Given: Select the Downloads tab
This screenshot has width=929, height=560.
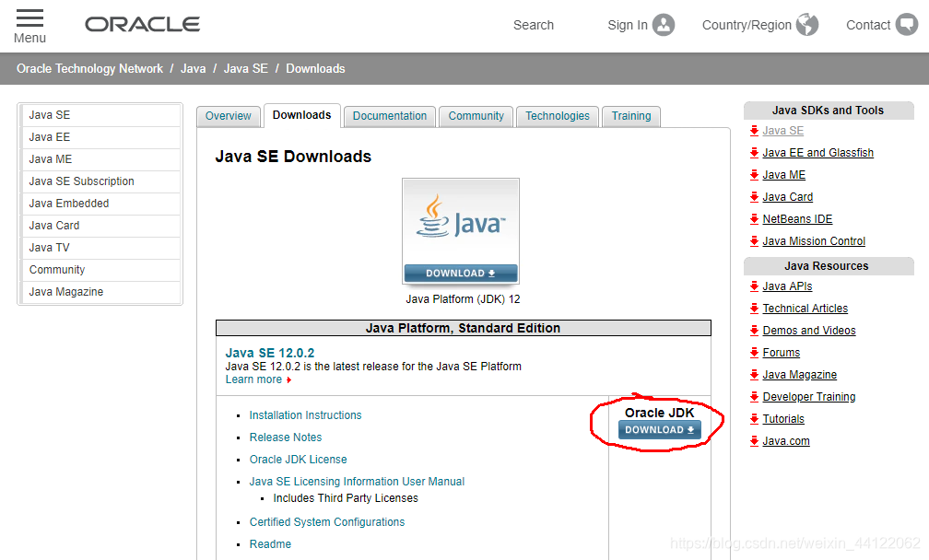Looking at the screenshot, I should [x=301, y=115].
